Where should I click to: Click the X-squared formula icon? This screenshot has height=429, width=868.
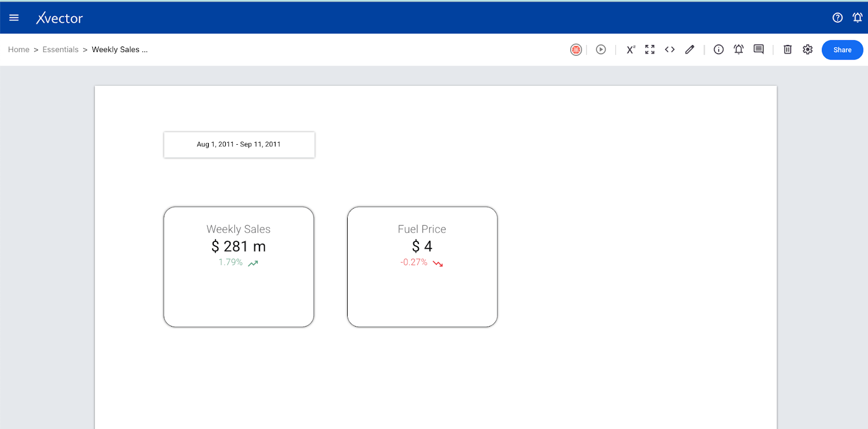tap(630, 50)
